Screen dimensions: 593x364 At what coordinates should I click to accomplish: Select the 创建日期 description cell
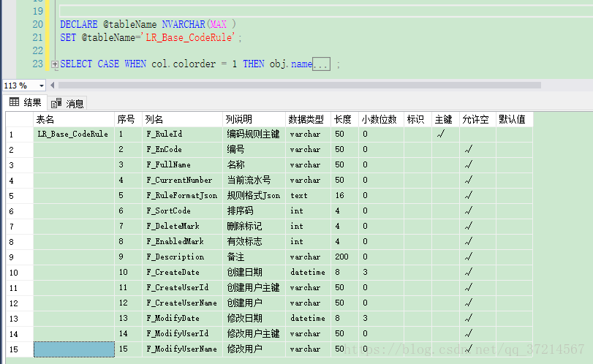254,273
